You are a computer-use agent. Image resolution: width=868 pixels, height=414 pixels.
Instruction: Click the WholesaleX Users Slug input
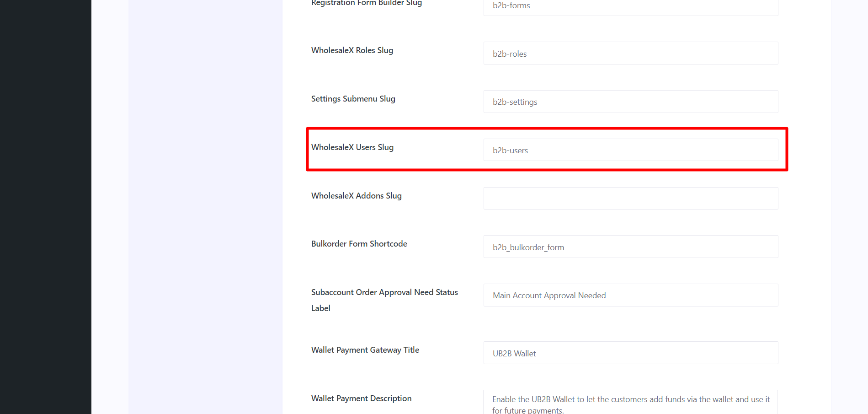tap(631, 150)
